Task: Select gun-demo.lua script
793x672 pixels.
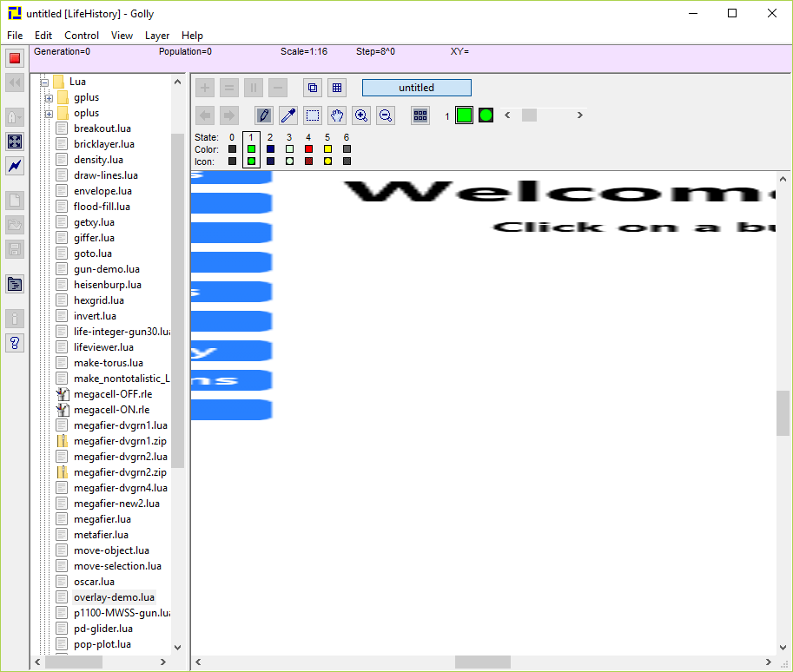Action: 106,269
